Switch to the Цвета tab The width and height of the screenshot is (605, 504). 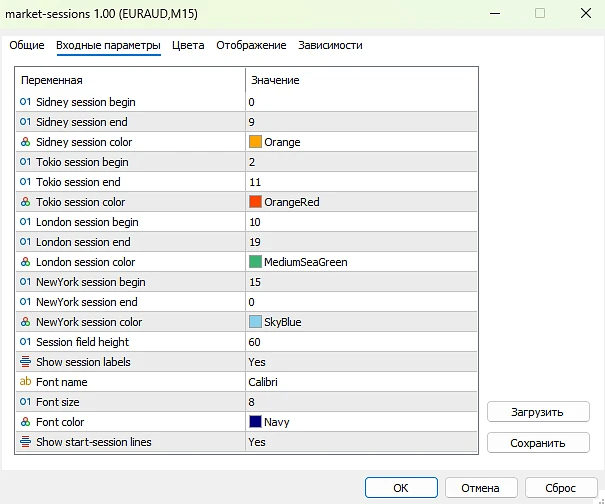pyautogui.click(x=188, y=45)
